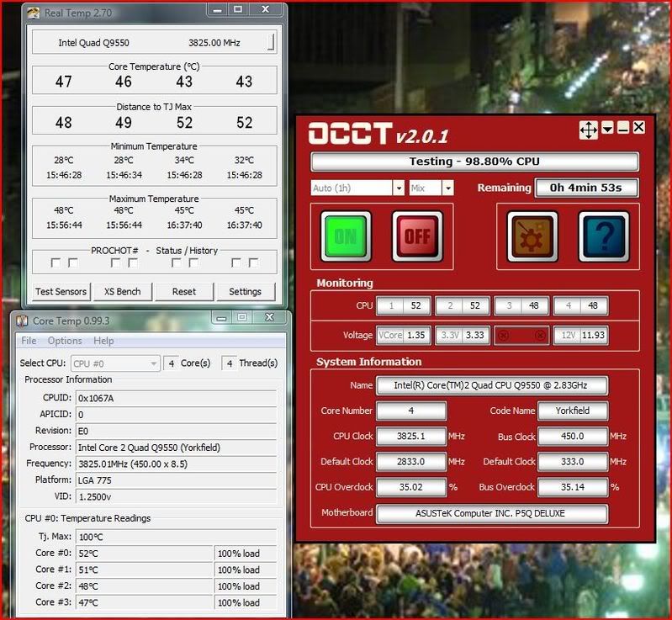Toggle first PROCHOT checkbox for core 2

pos(115,262)
